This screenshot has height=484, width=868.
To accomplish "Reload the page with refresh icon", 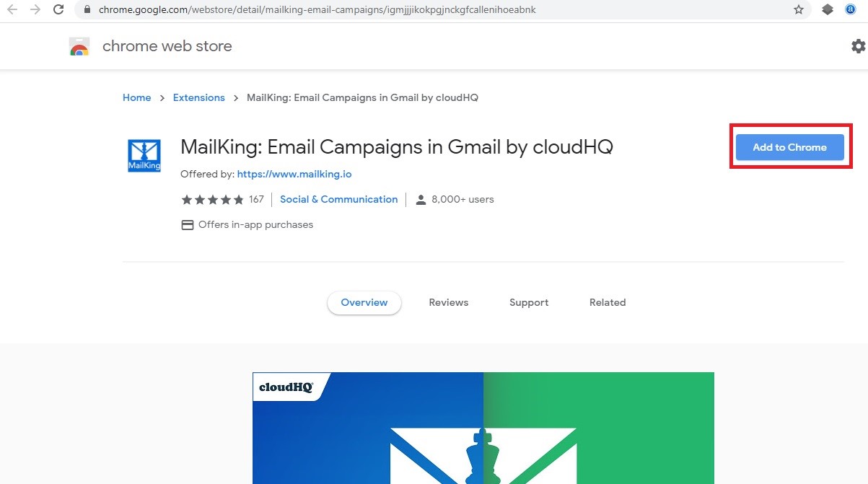I will (59, 10).
